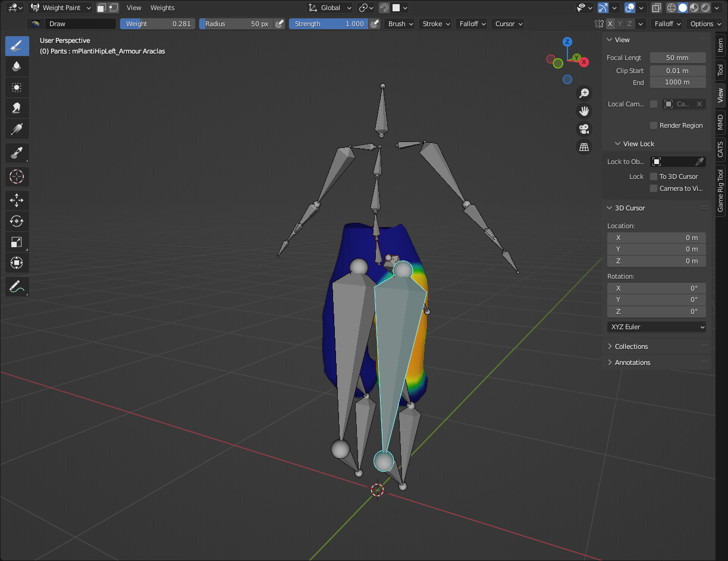The height and width of the screenshot is (561, 728).
Task: Open the Brush settings dropdown
Action: [x=400, y=24]
